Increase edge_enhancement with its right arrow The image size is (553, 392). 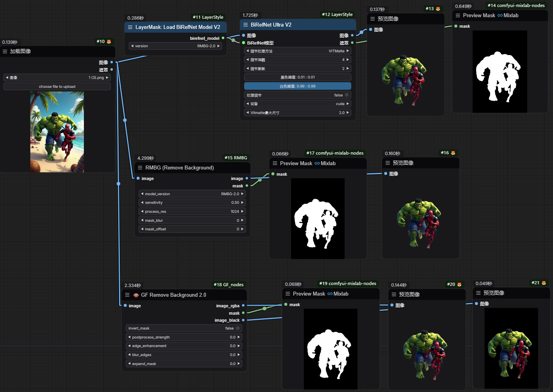[x=239, y=346]
